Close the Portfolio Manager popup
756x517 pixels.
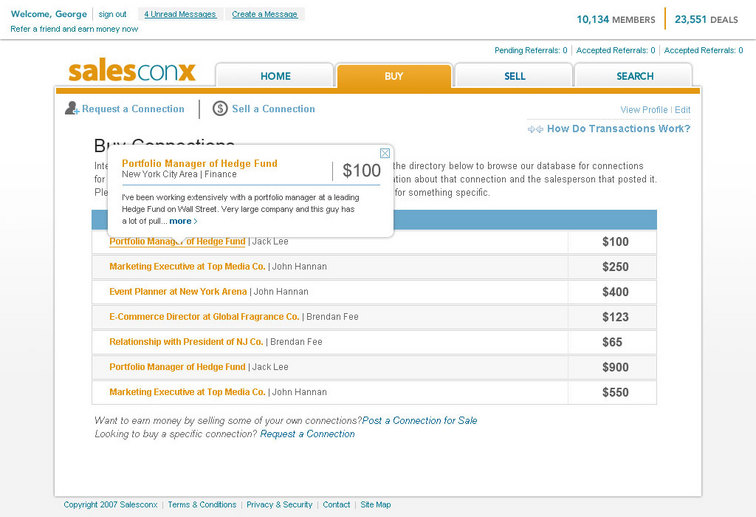[385, 153]
